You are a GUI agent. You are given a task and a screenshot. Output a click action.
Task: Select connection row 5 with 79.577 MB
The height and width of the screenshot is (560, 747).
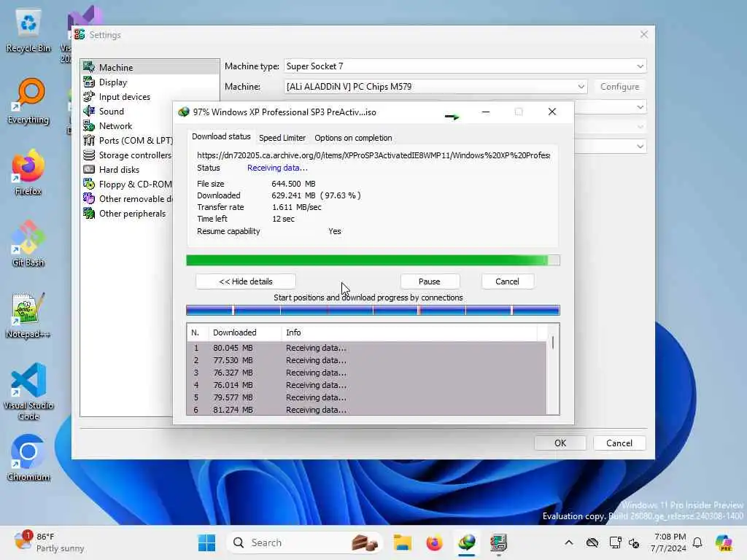click(x=366, y=397)
